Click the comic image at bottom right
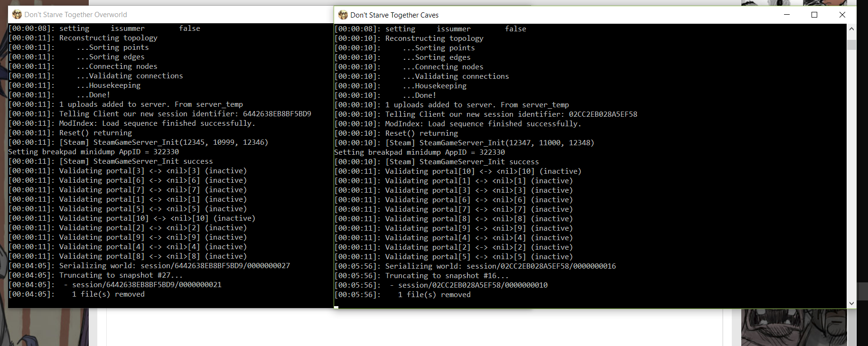Image resolution: width=868 pixels, height=346 pixels. [793, 327]
